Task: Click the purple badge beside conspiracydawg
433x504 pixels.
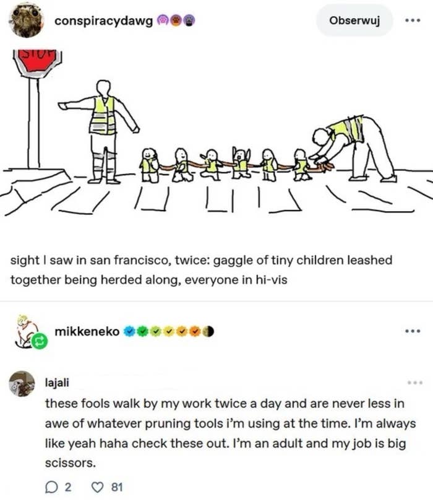Action: pyautogui.click(x=164, y=21)
